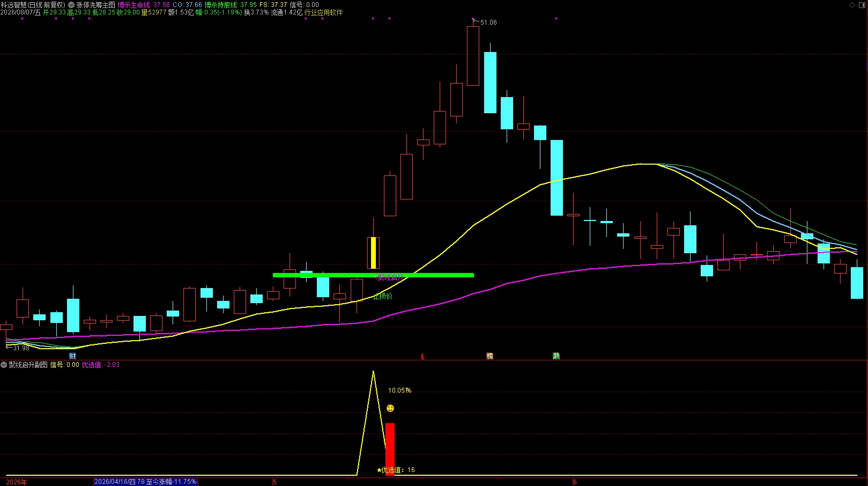
Task: Select the 2026/04/16 date info box
Action: click(x=145, y=482)
